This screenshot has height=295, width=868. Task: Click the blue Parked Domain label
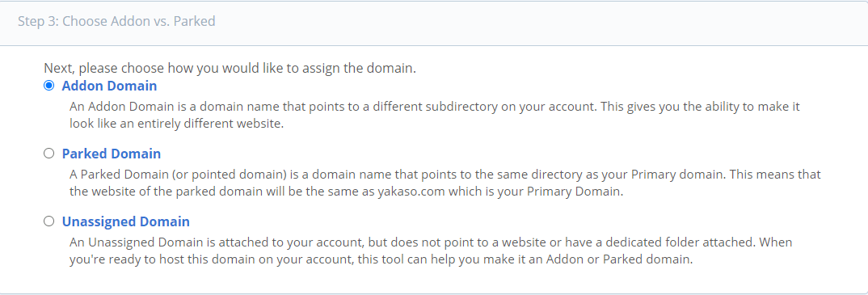(112, 154)
